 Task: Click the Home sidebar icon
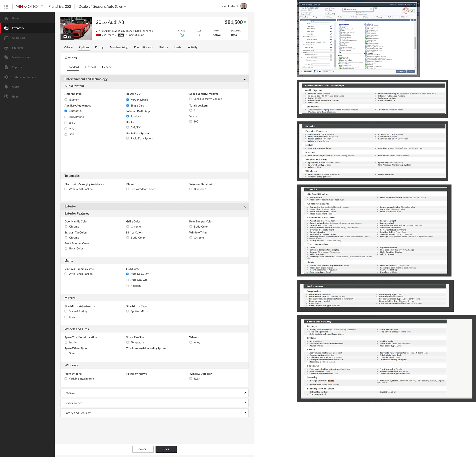point(6,18)
